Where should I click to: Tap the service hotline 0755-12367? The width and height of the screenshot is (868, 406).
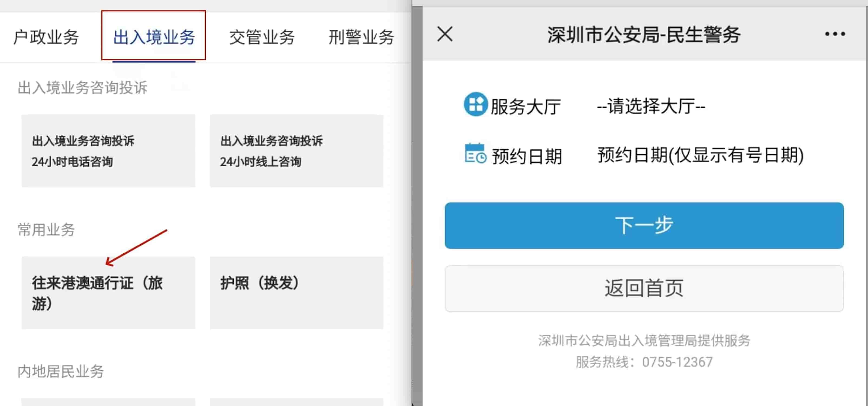pos(677,362)
